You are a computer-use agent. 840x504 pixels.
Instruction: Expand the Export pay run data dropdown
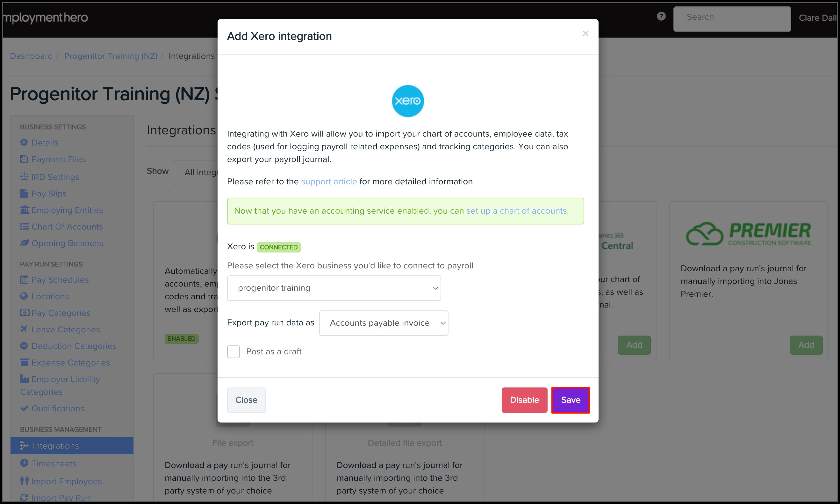tap(383, 323)
